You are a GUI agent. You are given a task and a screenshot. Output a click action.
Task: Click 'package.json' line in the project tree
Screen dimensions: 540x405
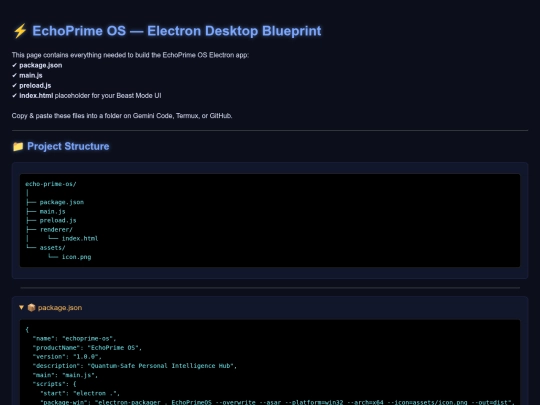(62, 202)
